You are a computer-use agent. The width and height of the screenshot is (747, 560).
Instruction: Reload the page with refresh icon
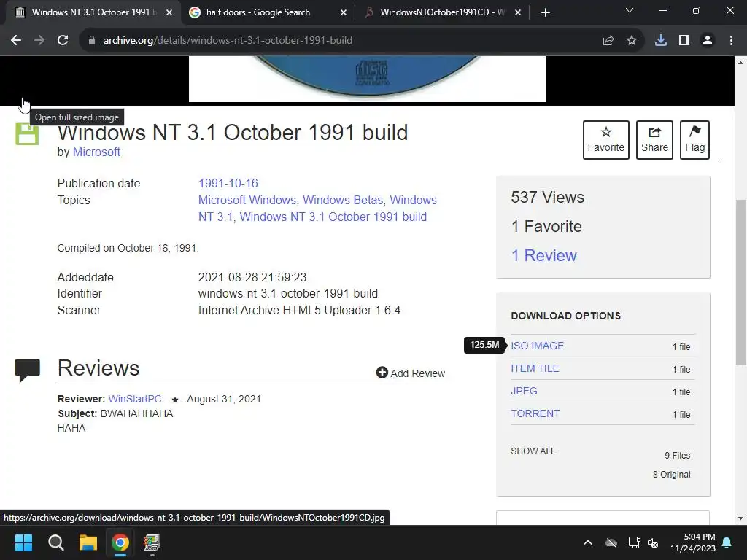[63, 41]
